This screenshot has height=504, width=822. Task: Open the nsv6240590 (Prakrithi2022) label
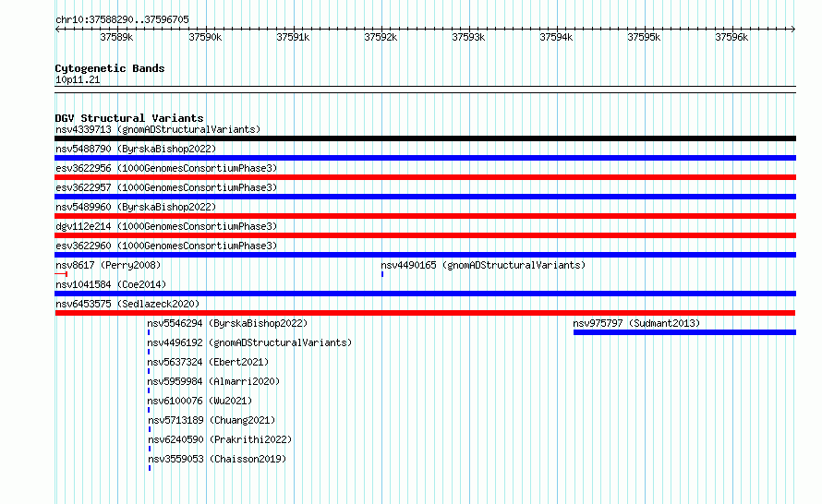pyautogui.click(x=220, y=439)
